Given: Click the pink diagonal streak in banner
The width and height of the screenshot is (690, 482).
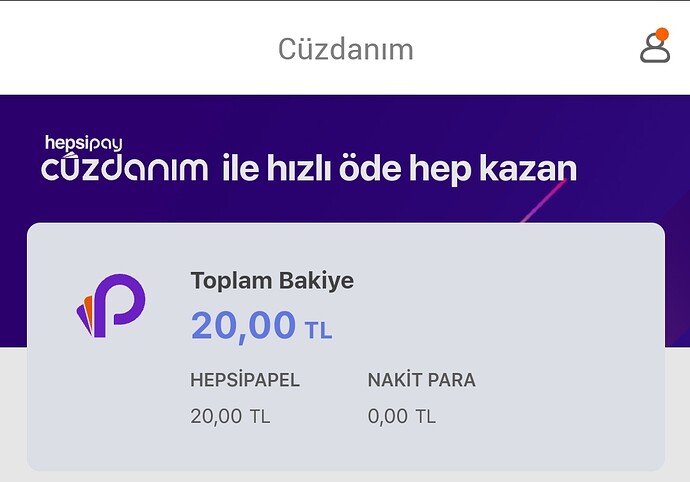Looking at the screenshot, I should coord(543,200).
